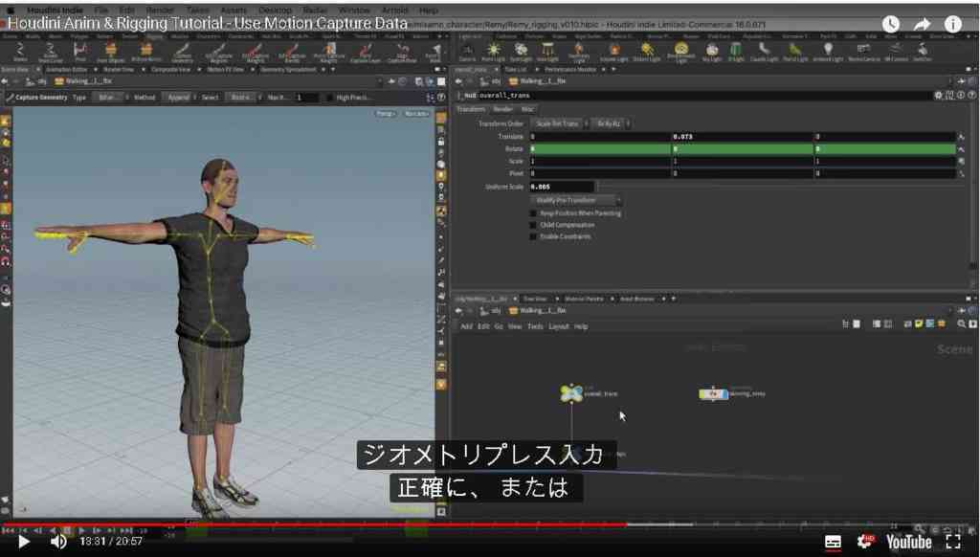Image resolution: width=980 pixels, height=557 pixels.
Task: Select the Walking_trans node in network
Action: click(713, 393)
